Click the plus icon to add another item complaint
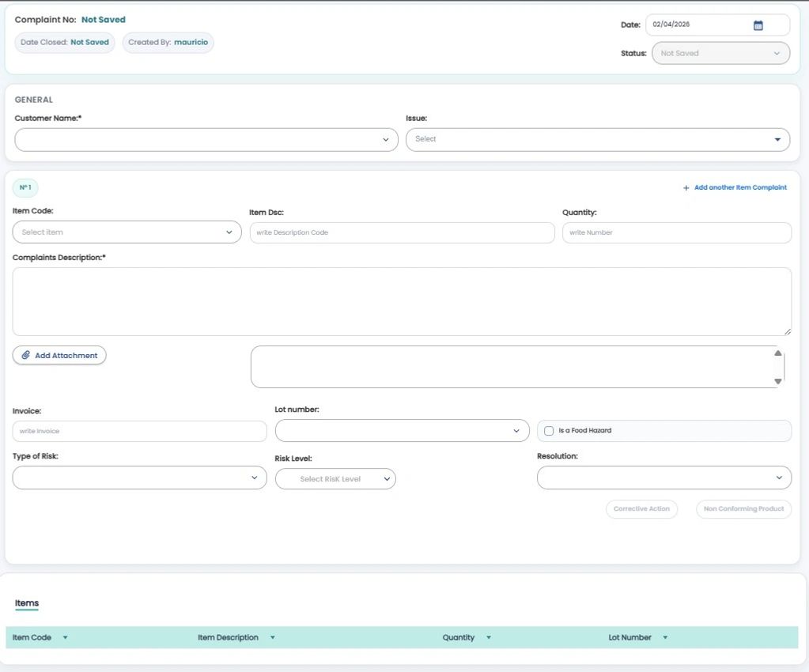Image resolution: width=809 pixels, height=672 pixels. click(686, 188)
